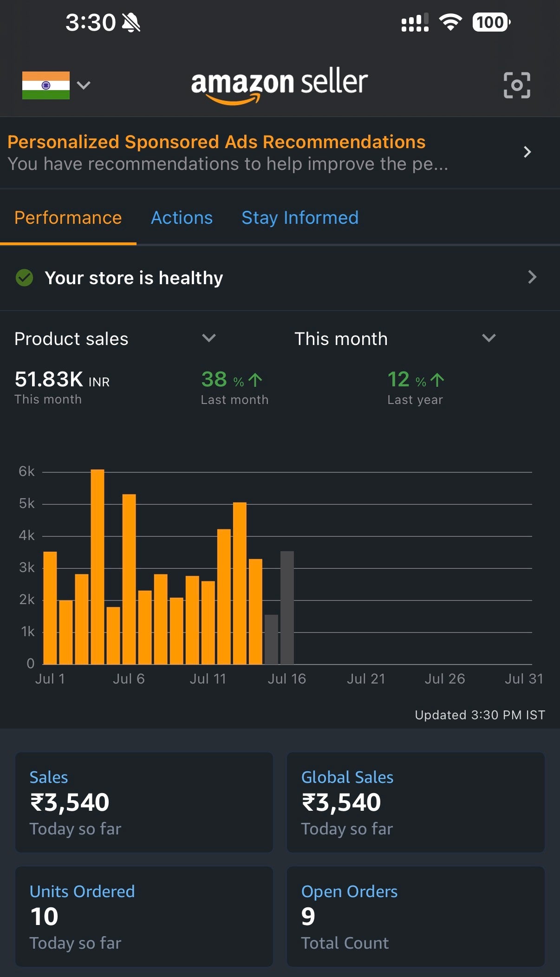Tap the silent mode bell icon in status bar

coord(131,22)
